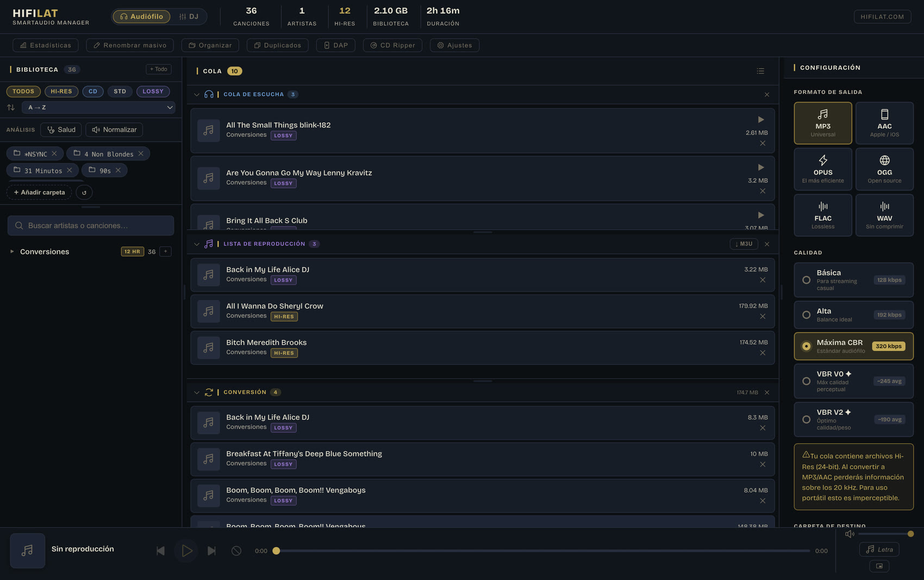
Task: Click the playback progress slider handle
Action: pos(276,551)
